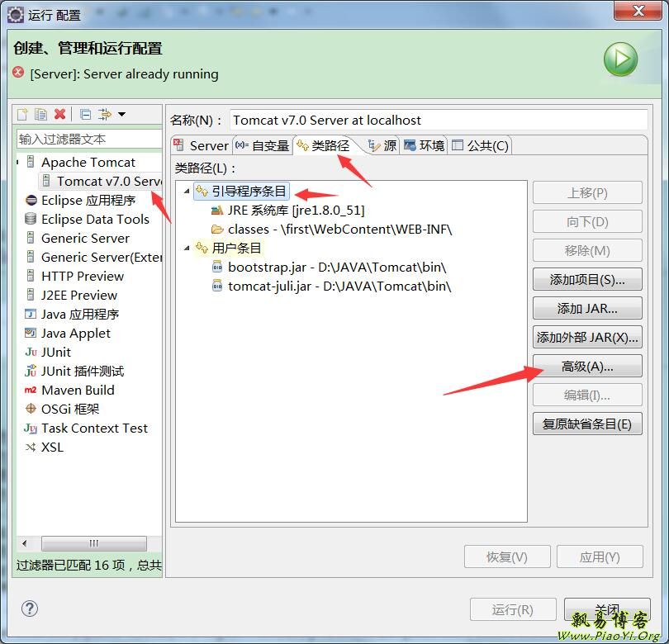
Task: Click the JUnit icon
Action: pyautogui.click(x=31, y=352)
